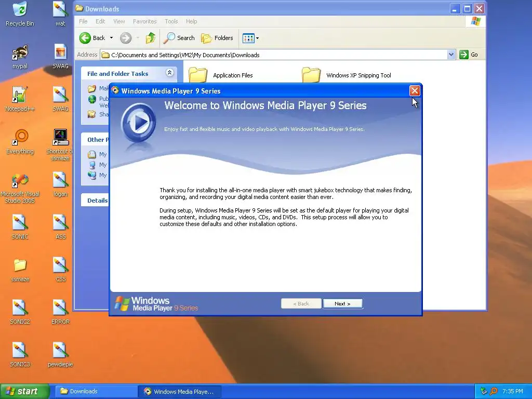Click the pen tray icon next to clock
This screenshot has width=532, height=399.
click(484, 391)
